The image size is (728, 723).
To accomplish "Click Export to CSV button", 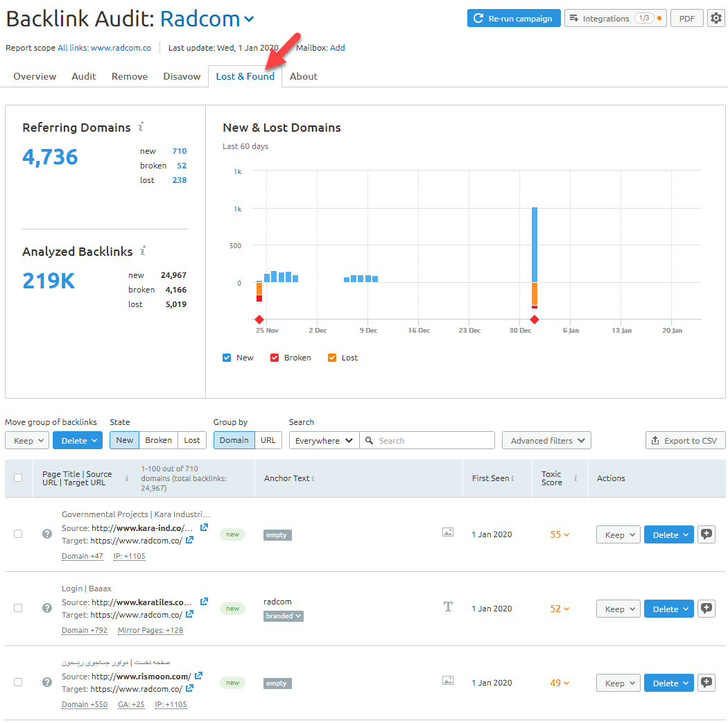I will pos(685,440).
